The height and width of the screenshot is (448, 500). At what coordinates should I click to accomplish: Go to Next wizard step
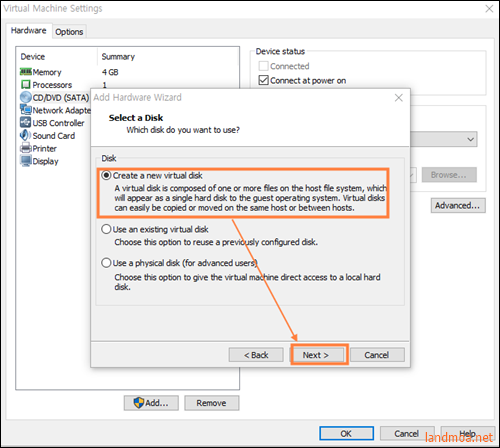(x=316, y=355)
